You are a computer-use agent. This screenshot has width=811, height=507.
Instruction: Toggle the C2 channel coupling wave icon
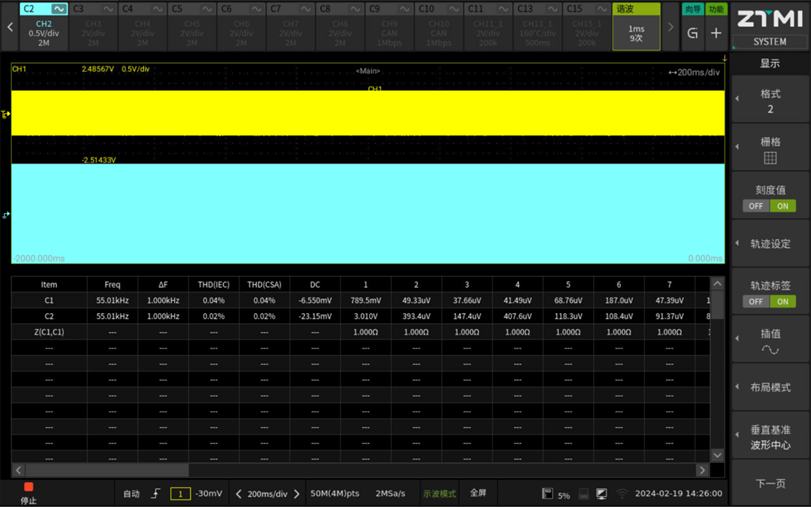tap(59, 9)
